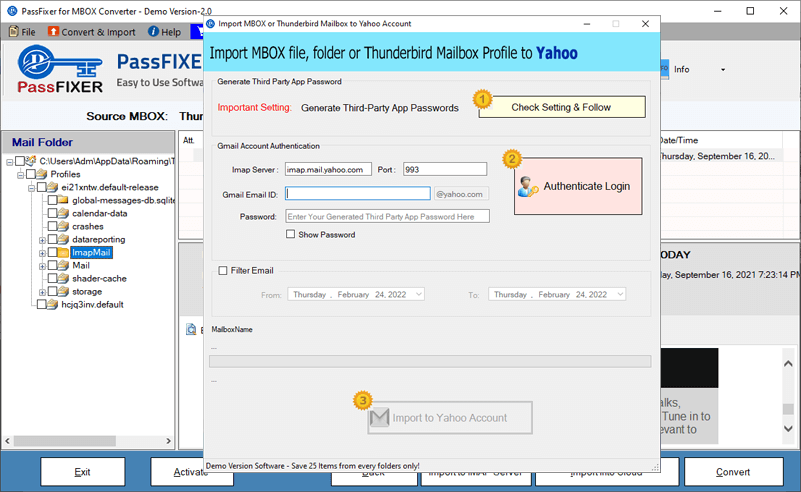Open the File menu
The height and width of the screenshot is (492, 801).
point(22,32)
